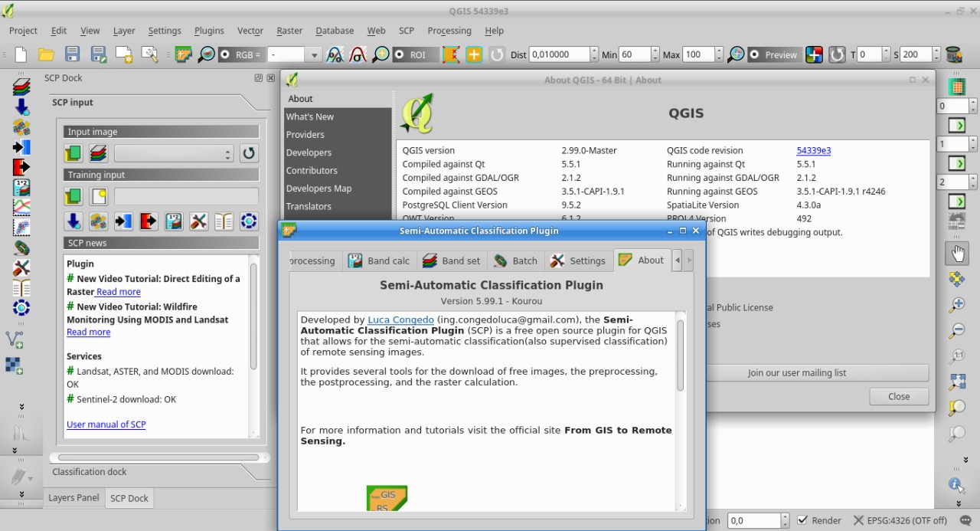
Task: Toggle the RGB radio button in toolbar
Action: 226,54
